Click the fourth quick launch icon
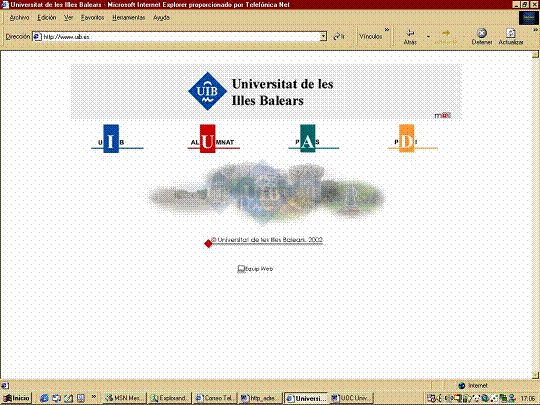 (81, 398)
